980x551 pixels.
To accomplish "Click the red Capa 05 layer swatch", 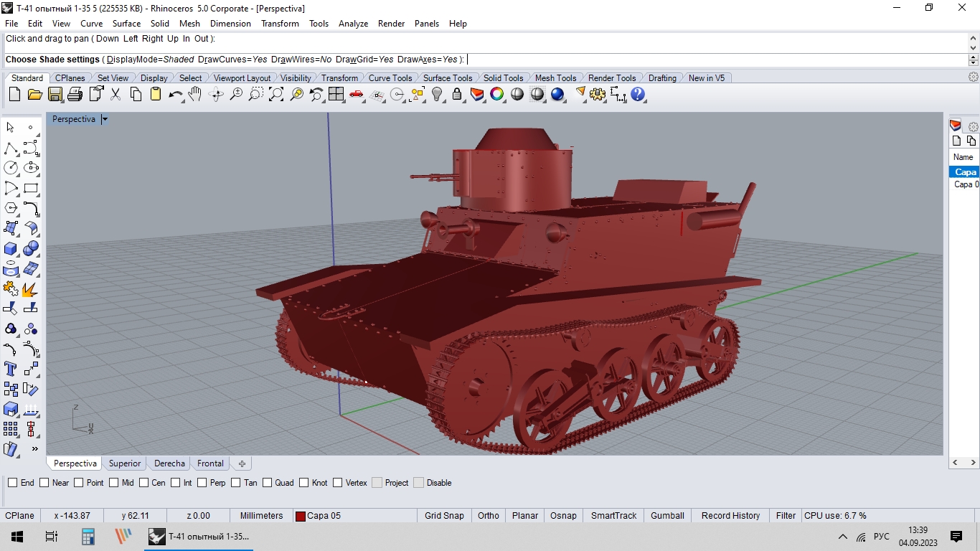I will (301, 516).
